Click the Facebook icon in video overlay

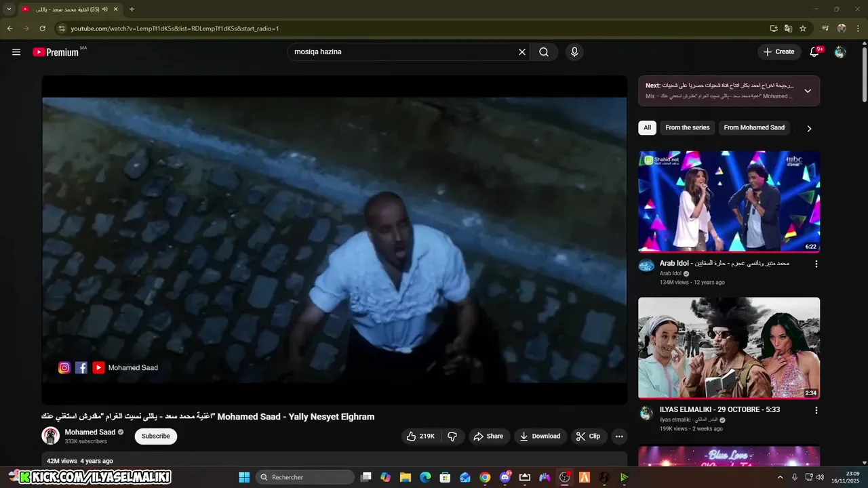(x=81, y=367)
